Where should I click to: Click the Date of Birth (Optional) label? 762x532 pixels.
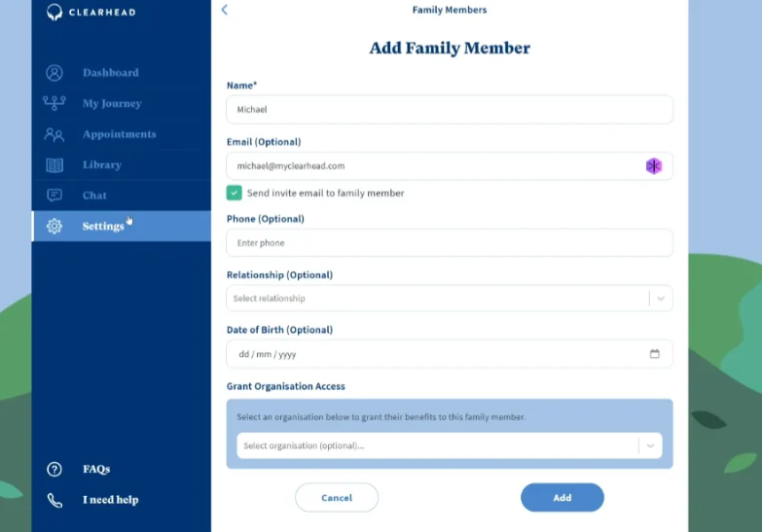(280, 330)
